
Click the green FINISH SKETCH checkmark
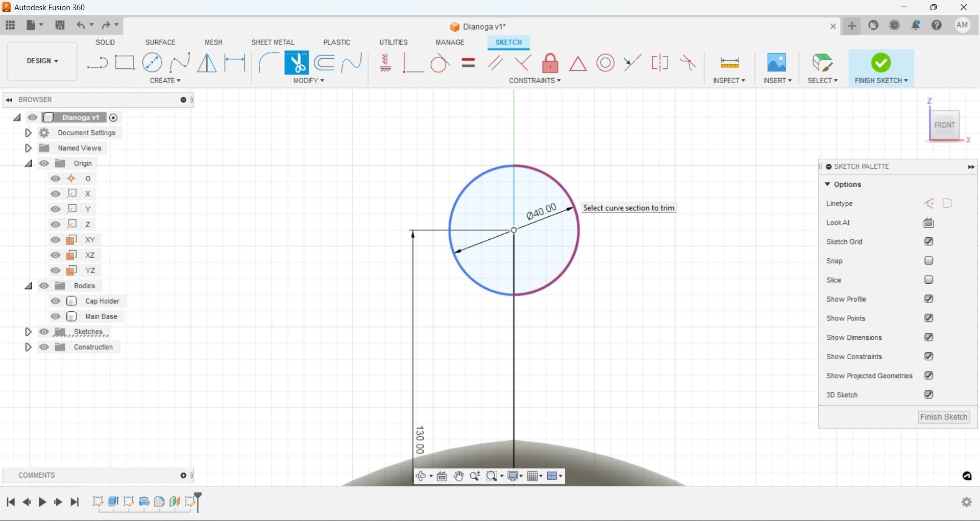tap(881, 63)
